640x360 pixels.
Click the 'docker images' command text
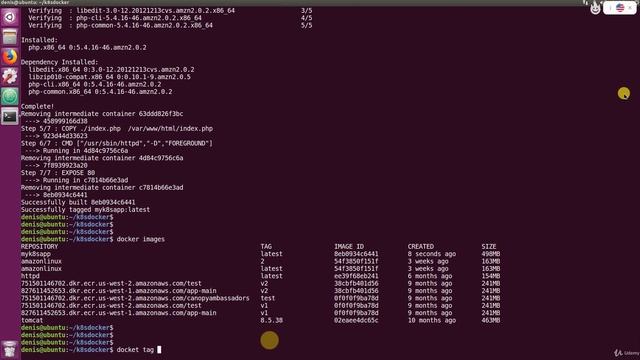141,239
